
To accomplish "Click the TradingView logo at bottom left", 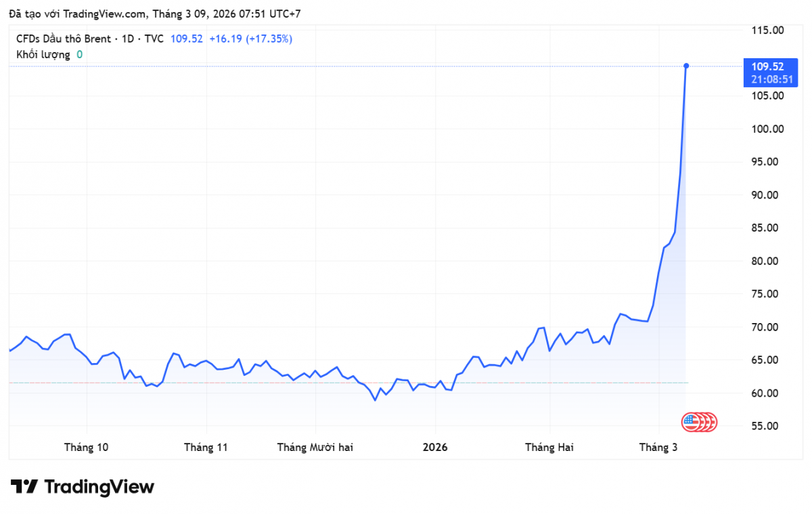I will [x=82, y=487].
